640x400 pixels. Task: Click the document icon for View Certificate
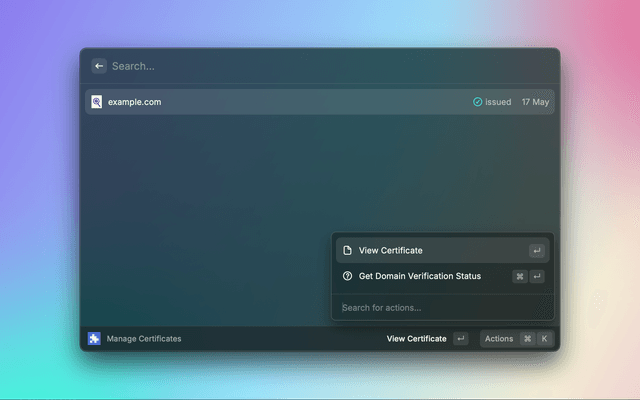(347, 250)
